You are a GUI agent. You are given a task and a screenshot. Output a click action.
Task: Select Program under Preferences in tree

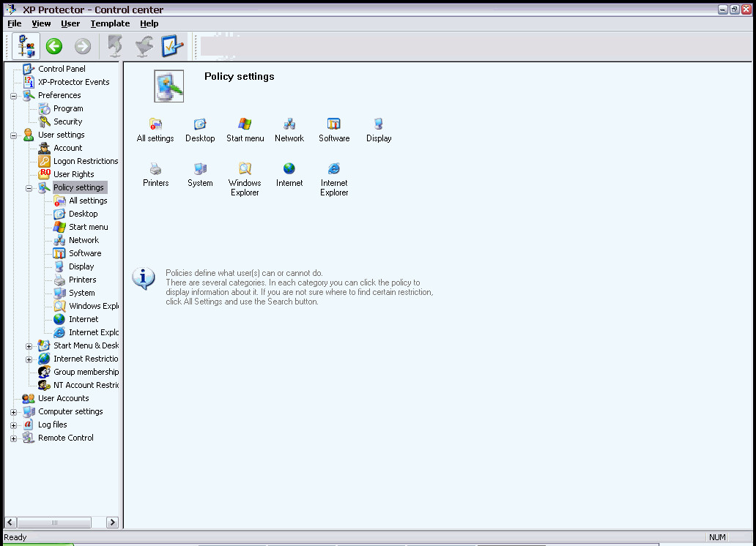click(68, 108)
